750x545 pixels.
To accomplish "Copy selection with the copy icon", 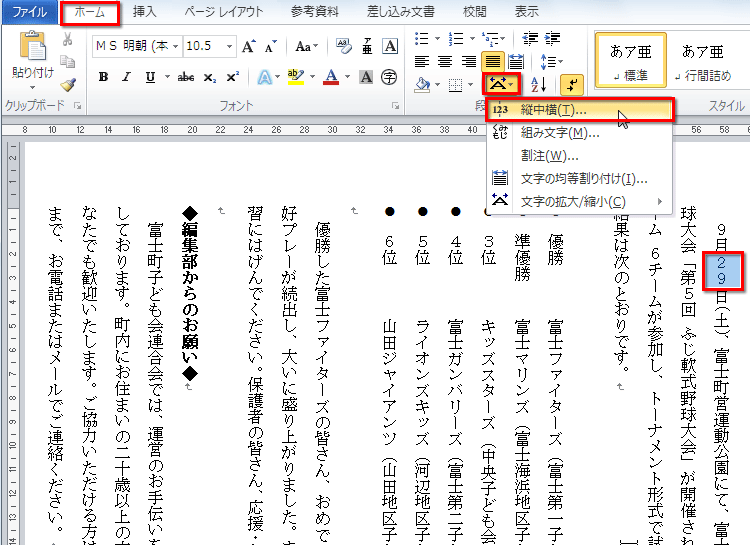I will [x=67, y=61].
